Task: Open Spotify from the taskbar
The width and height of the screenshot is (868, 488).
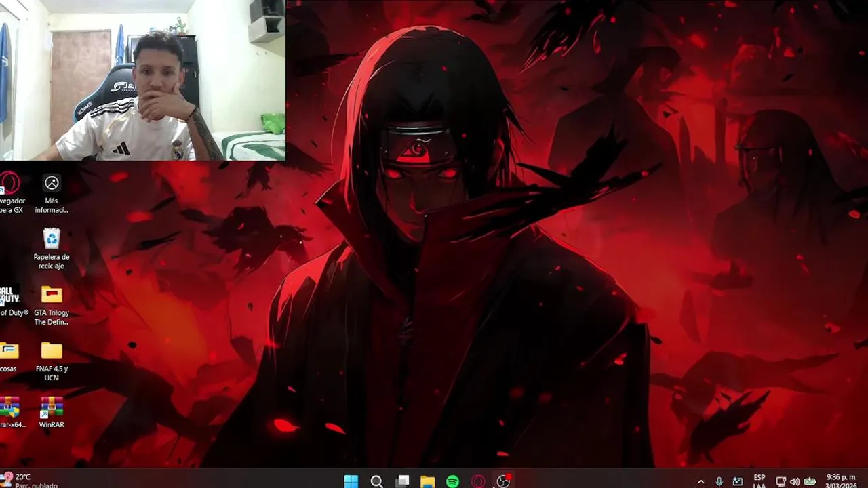Action: 452,481
